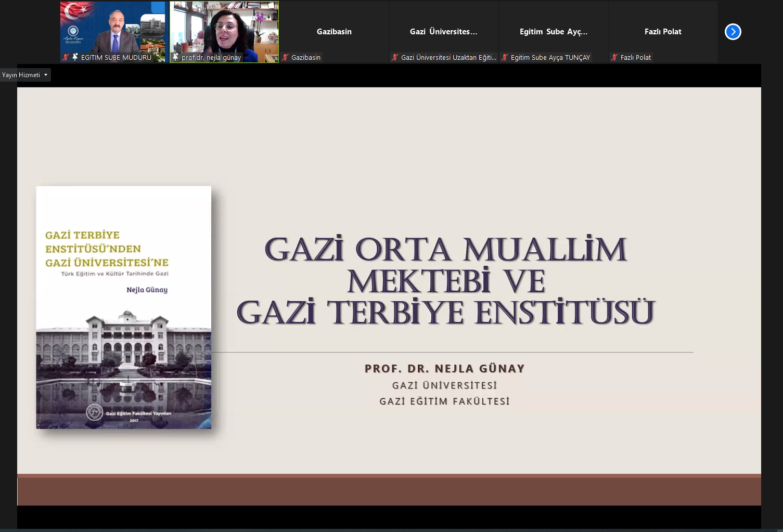Click the next participants arrow button

point(733,32)
